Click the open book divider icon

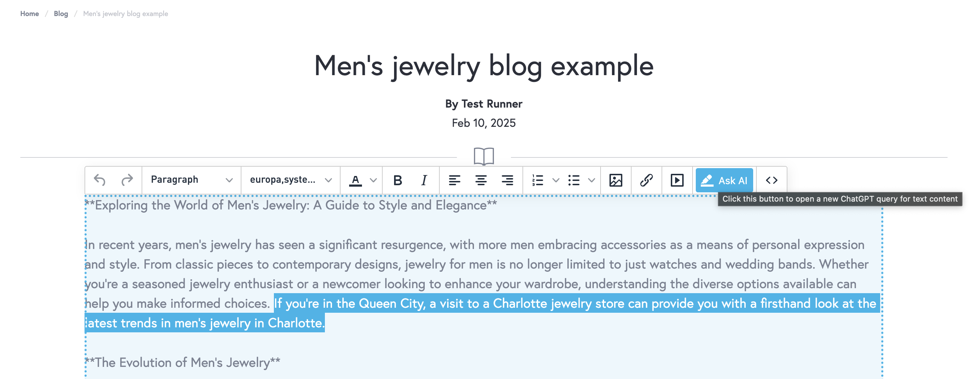click(x=484, y=156)
